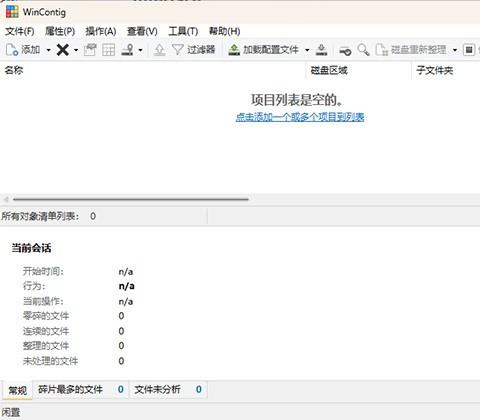Click the save profile icon with down arrow
This screenshot has width=480, height=420.
[x=321, y=50]
